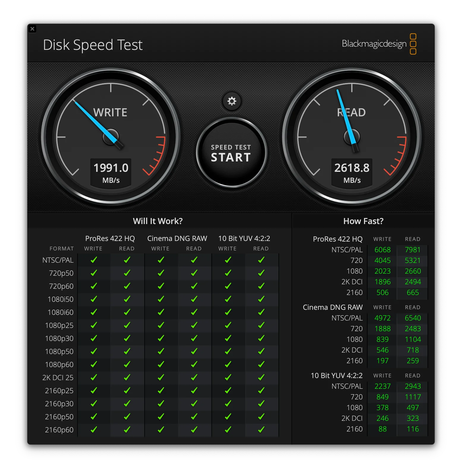Click 2160p50 Cinema DNG RAW read checkmark
This screenshot has height=476, width=462.
pyautogui.click(x=194, y=417)
